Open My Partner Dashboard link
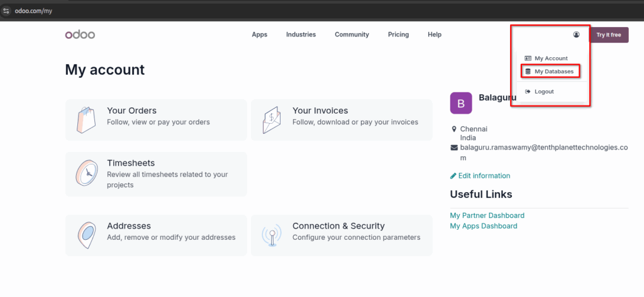 coord(487,215)
